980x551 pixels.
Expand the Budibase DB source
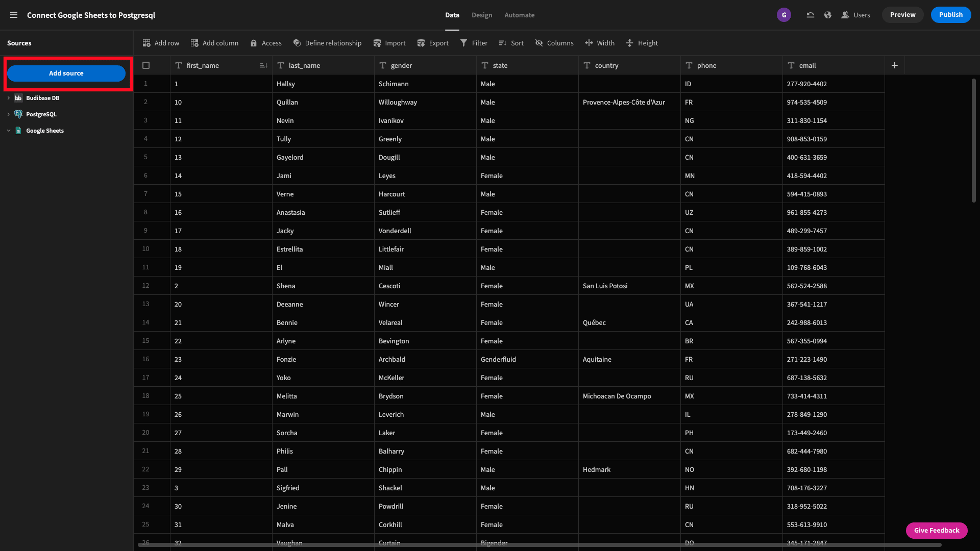9,98
